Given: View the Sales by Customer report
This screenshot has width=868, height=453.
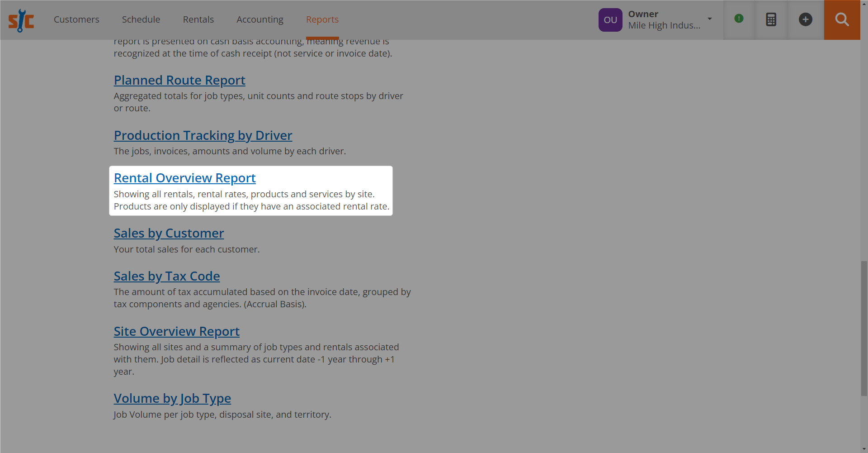Looking at the screenshot, I should click(x=169, y=233).
